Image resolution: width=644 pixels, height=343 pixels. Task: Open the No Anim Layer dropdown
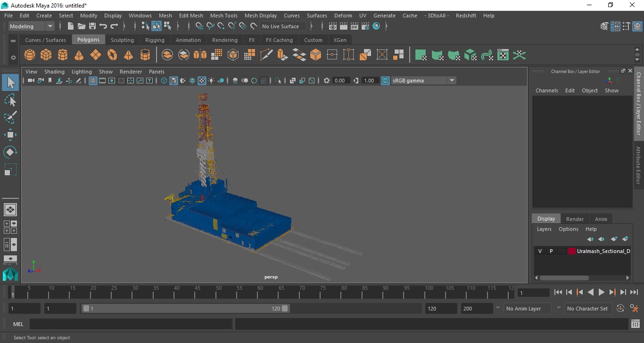coord(528,309)
